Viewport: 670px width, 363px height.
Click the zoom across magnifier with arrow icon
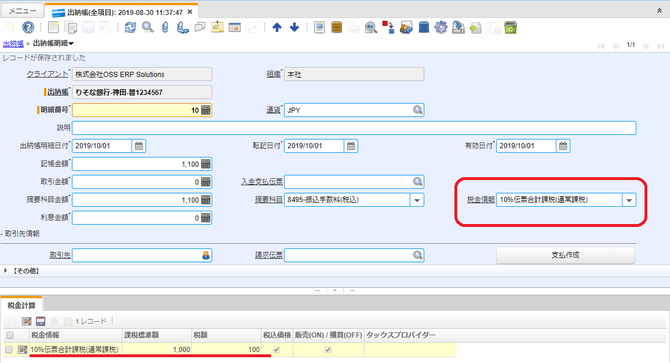click(x=371, y=28)
